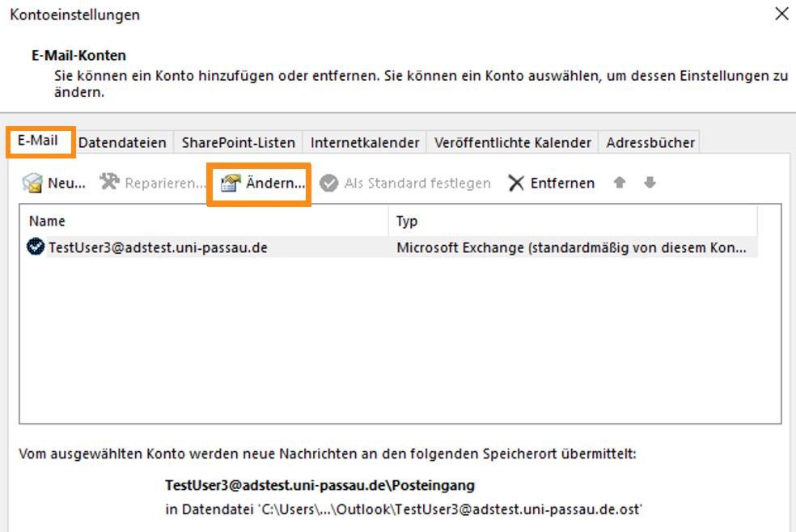This screenshot has width=796, height=532.
Task: Click the Neu… new account envelope icon
Action: [x=32, y=183]
